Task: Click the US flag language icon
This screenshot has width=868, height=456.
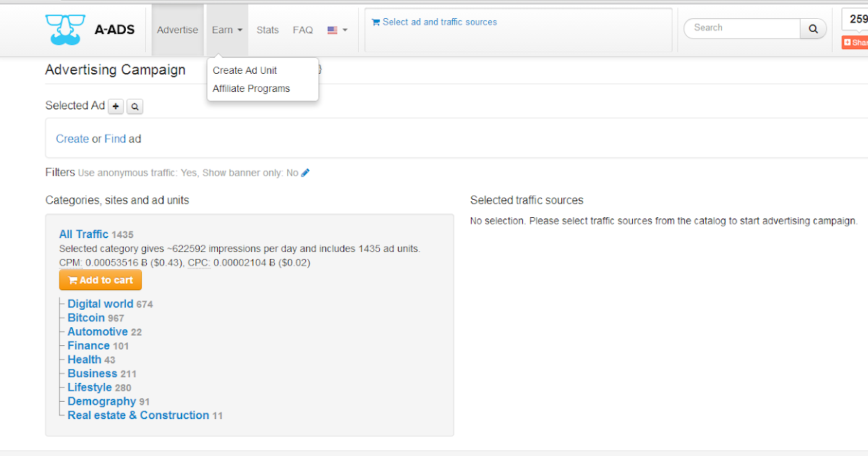Action: click(331, 30)
